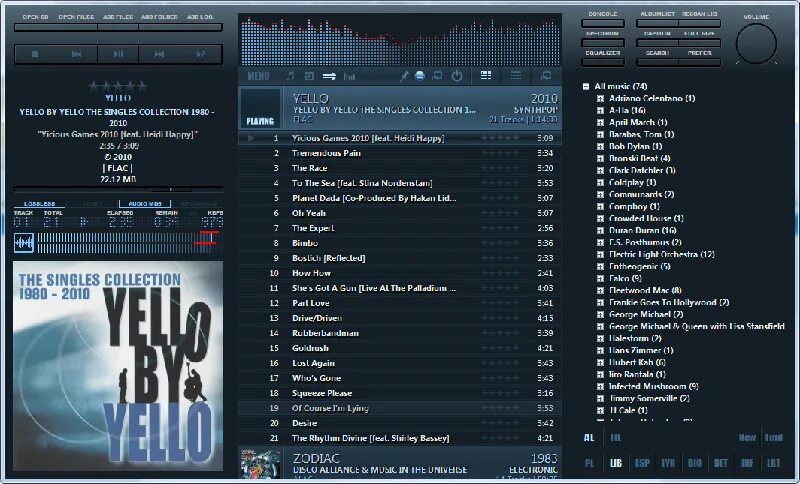Click the Spectrum button
Image resolution: width=800 pixels, height=484 pixels.
603,42
